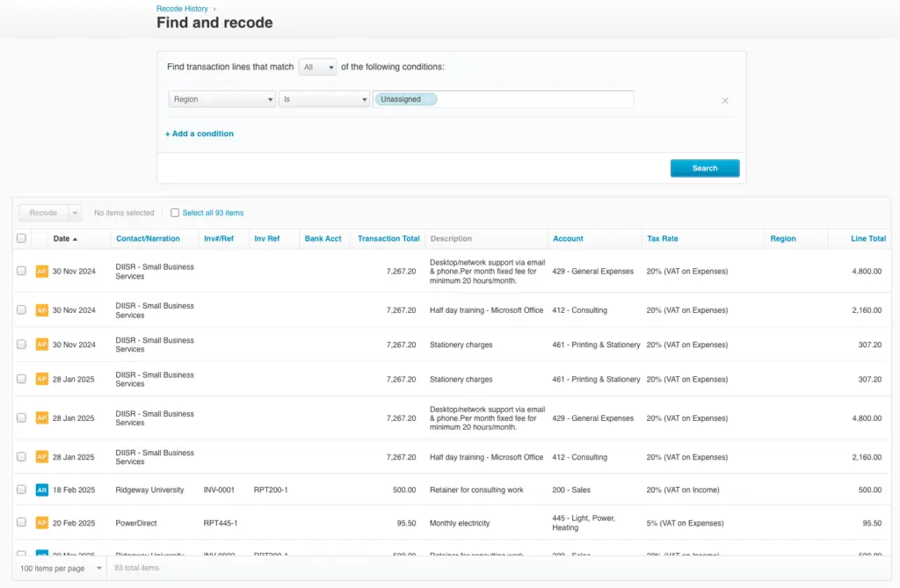Tick the select-all checkbox in the table header
900x588 pixels.
pyautogui.click(x=21, y=238)
